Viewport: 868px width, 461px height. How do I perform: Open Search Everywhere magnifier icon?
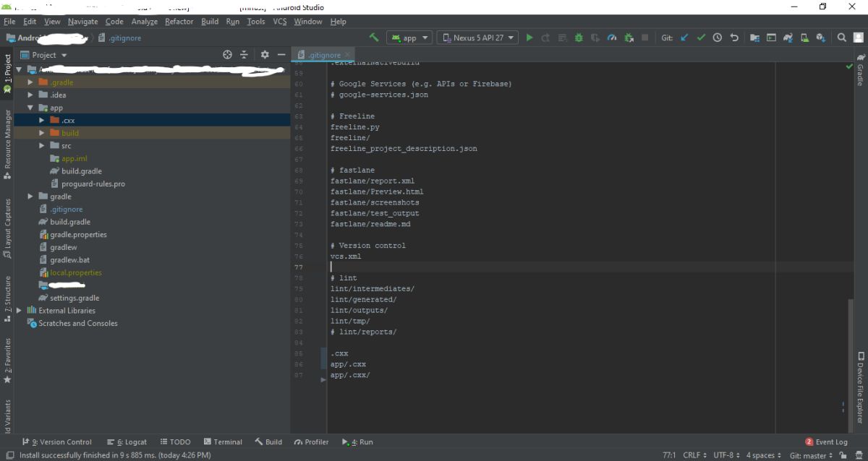coord(842,38)
